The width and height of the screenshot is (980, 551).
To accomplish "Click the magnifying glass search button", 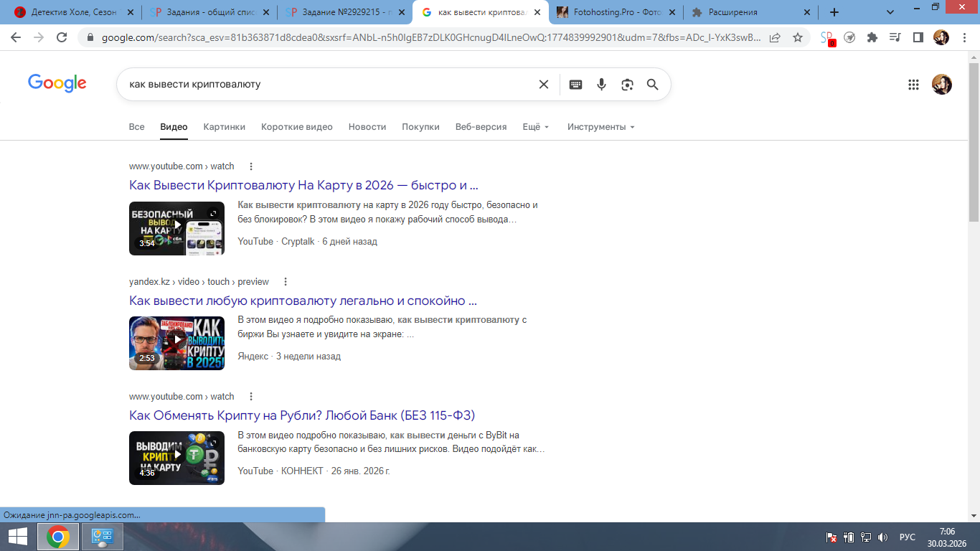I will coord(652,85).
